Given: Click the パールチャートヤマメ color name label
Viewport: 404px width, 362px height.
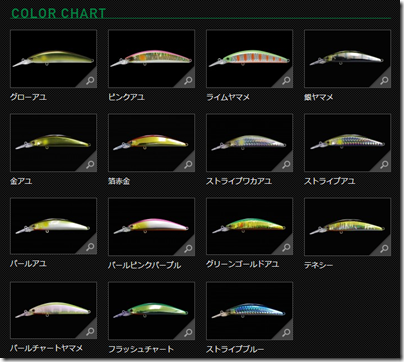Looking at the screenshot, I should click(47, 348).
